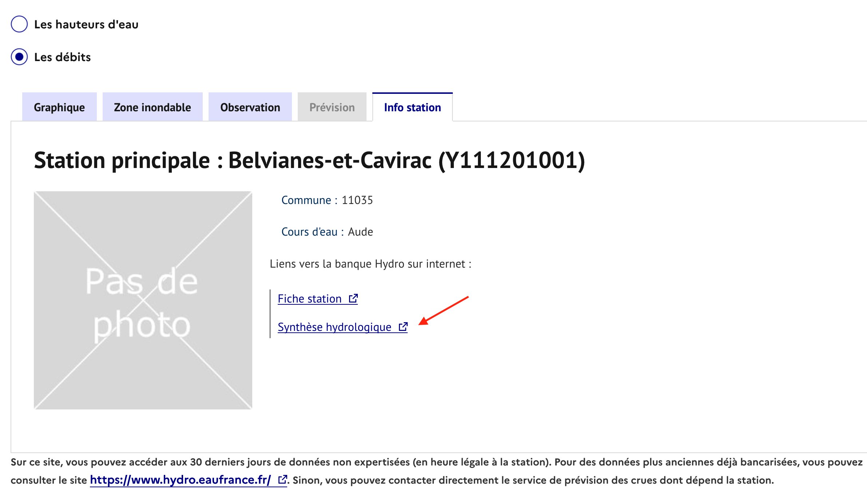Switch to the Graphique tab
Viewport: 867px width, 504px height.
[x=59, y=107]
